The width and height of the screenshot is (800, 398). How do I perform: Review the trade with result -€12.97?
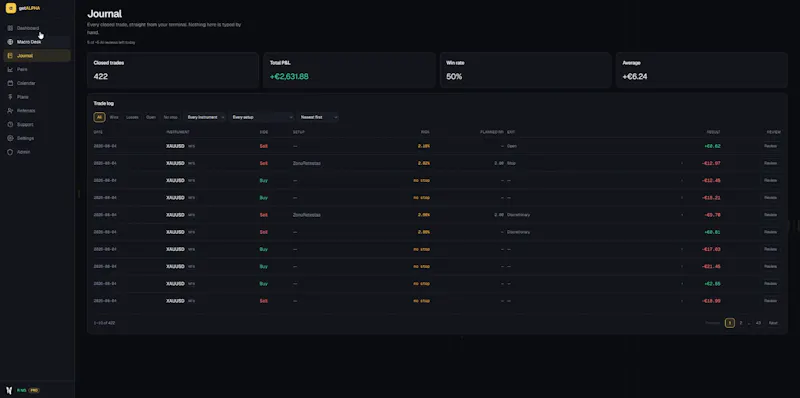[x=770, y=163]
